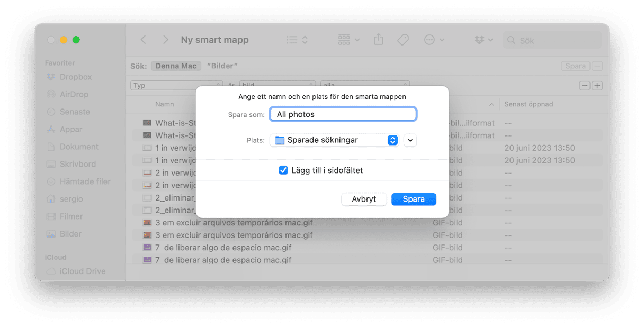Select "Bilder" search scope
This screenshot has width=644, height=327.
tap(222, 66)
